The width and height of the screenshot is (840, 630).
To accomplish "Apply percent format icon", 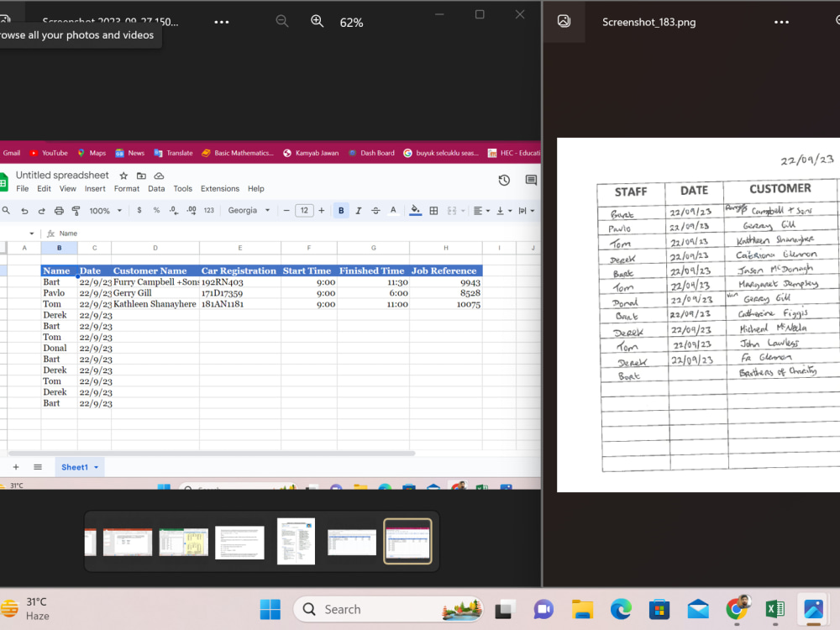I will pos(156,211).
